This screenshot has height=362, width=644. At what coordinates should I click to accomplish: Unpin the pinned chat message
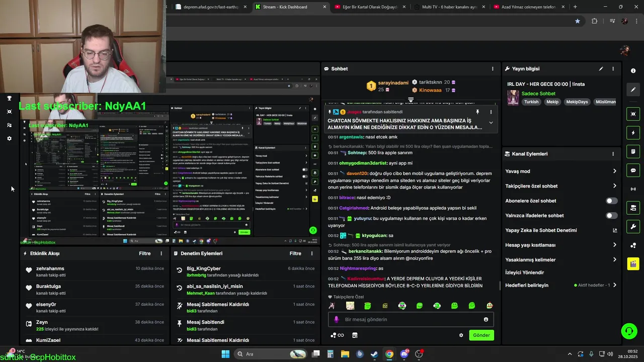tap(477, 112)
